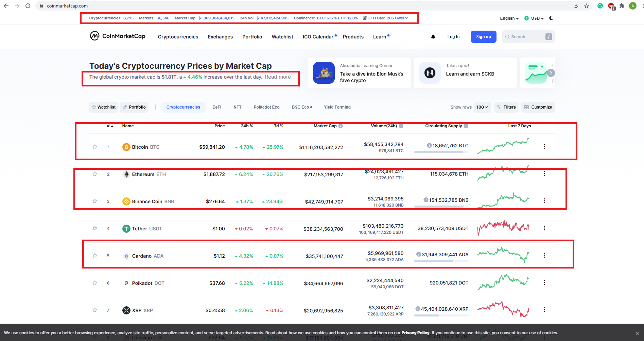Toggle dark mode moon icon
The height and width of the screenshot is (341, 644).
tap(551, 18)
